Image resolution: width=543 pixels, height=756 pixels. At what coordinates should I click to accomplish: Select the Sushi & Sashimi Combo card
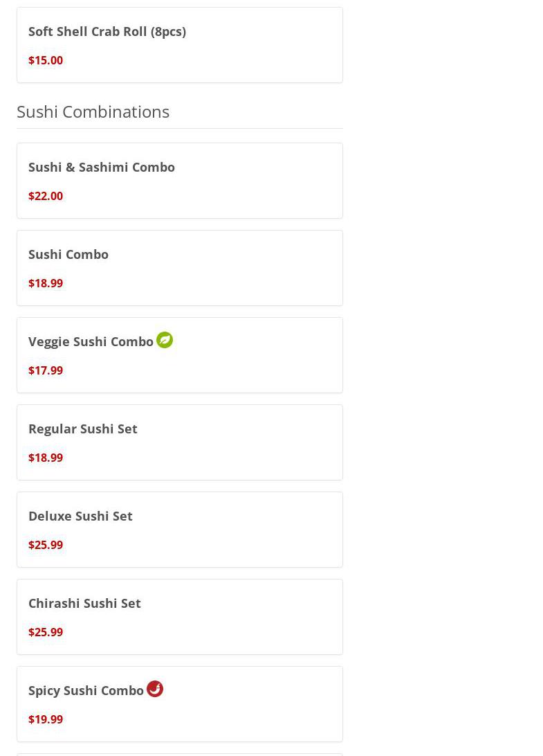180,181
